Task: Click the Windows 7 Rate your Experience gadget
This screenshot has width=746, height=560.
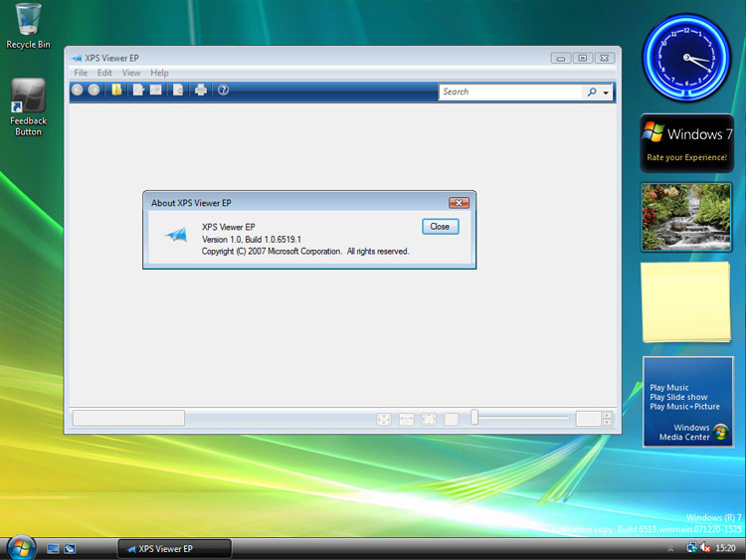Action: click(x=686, y=143)
